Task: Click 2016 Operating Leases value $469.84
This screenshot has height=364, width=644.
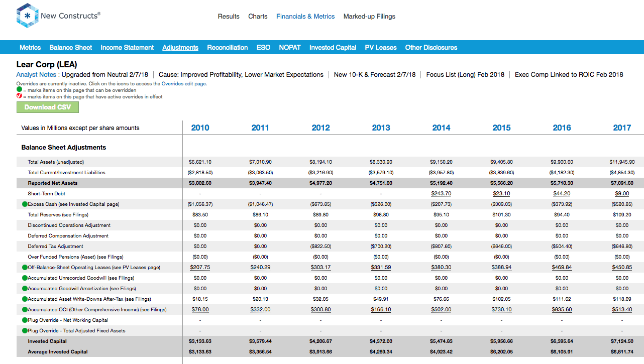Action: point(562,268)
